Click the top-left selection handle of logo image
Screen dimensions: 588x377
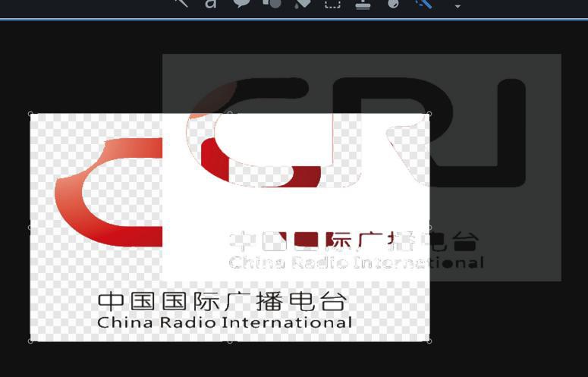click(30, 114)
